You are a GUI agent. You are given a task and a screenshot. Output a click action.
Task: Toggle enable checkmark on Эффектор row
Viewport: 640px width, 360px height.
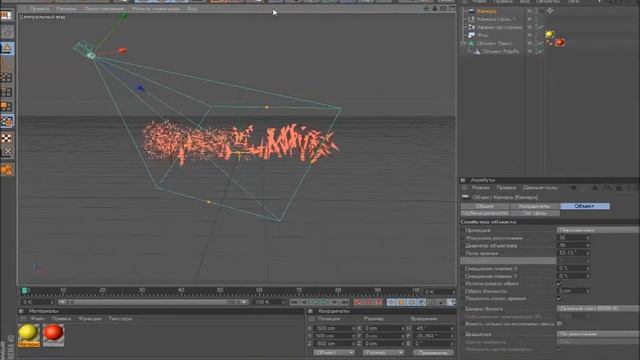point(541,27)
